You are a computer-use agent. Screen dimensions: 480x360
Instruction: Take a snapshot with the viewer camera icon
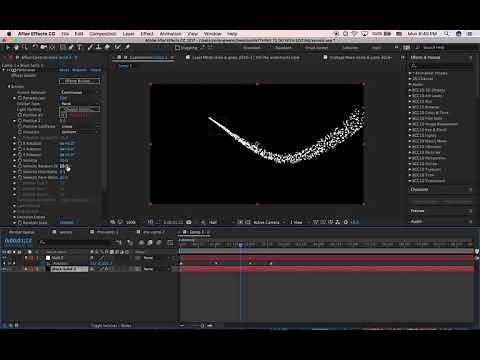[189, 222]
